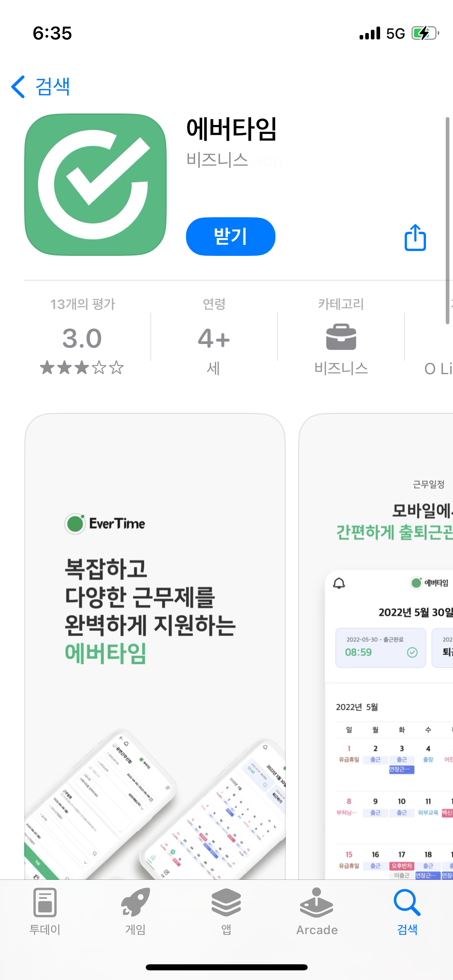Tap the 받기 download button
The height and width of the screenshot is (980, 453).
click(230, 237)
